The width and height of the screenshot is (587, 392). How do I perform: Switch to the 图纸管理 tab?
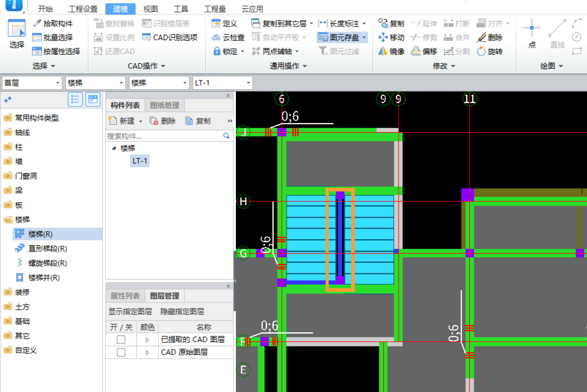[x=165, y=106]
